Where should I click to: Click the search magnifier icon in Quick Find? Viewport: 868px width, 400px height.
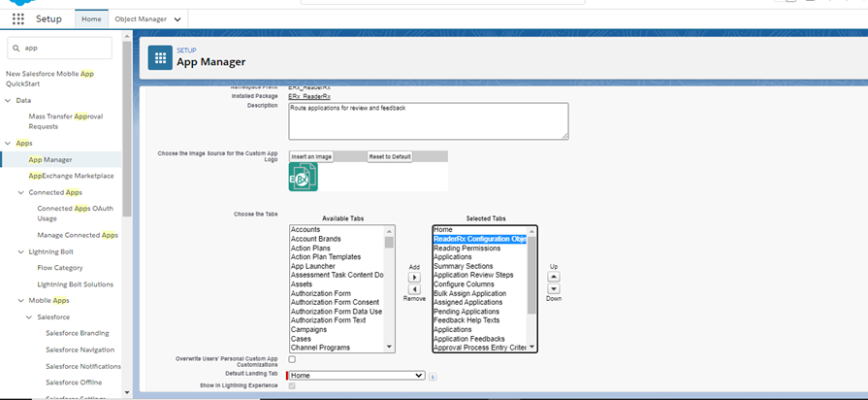coord(16,48)
